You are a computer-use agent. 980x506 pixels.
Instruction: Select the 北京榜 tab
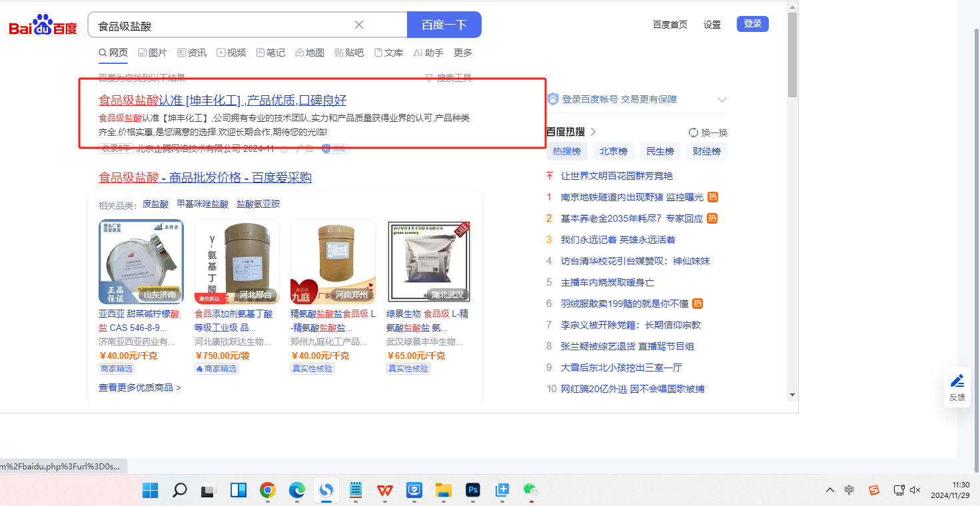coord(614,151)
